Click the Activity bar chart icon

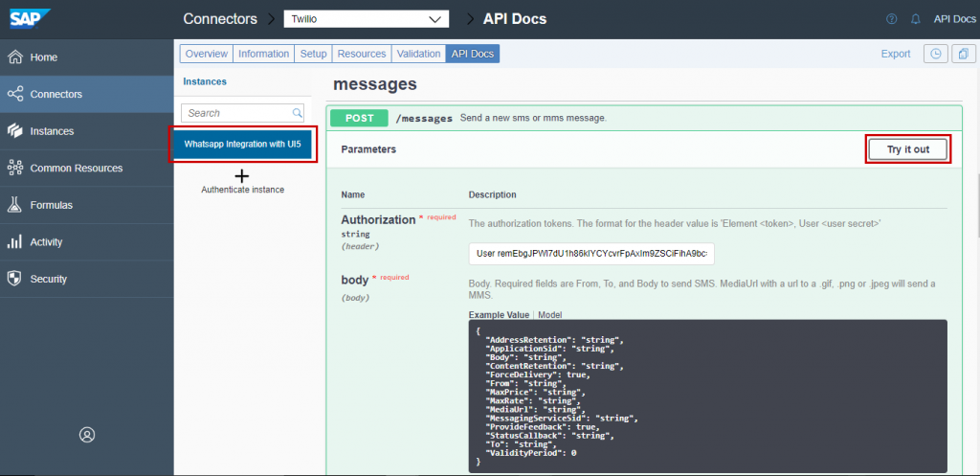point(15,242)
